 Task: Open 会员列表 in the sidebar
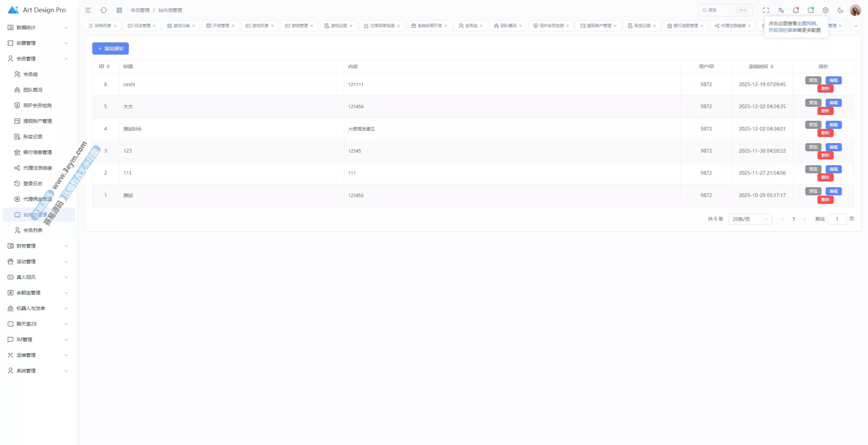tap(33, 230)
